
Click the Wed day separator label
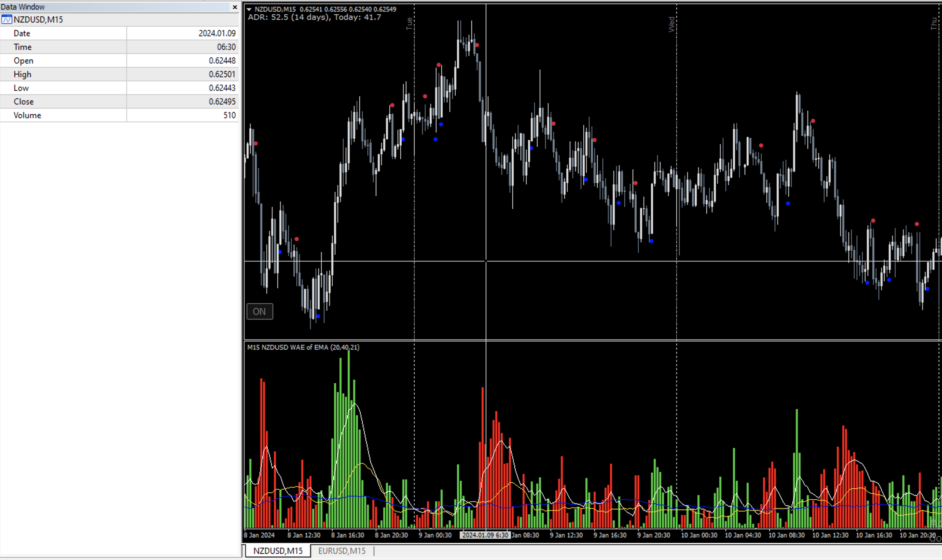pos(671,24)
